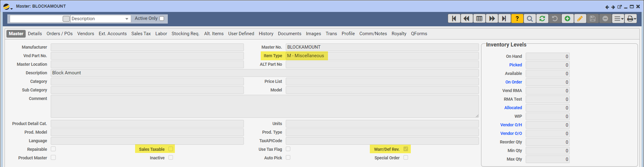Add a new record with green plus

(x=567, y=19)
